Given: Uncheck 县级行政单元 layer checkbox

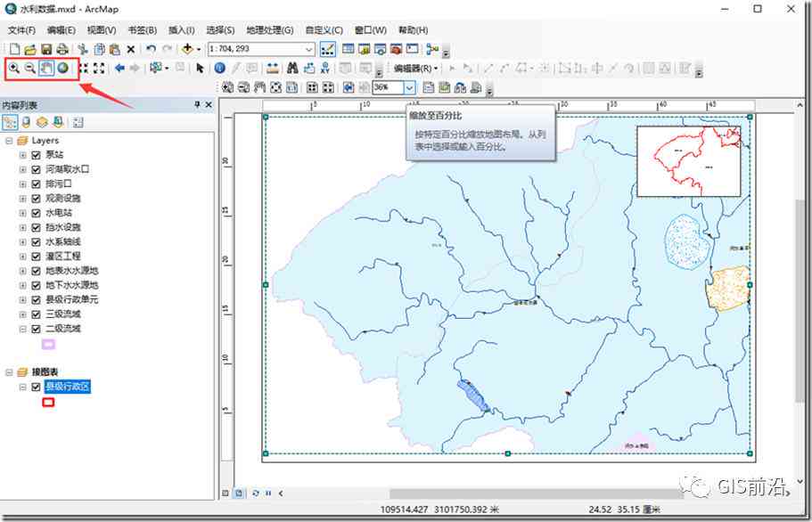Looking at the screenshot, I should [37, 299].
